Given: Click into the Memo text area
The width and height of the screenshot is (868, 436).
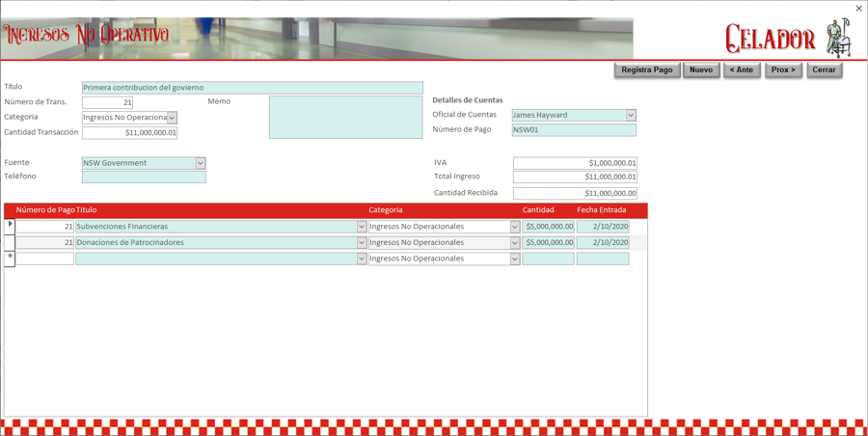Looking at the screenshot, I should tap(346, 118).
